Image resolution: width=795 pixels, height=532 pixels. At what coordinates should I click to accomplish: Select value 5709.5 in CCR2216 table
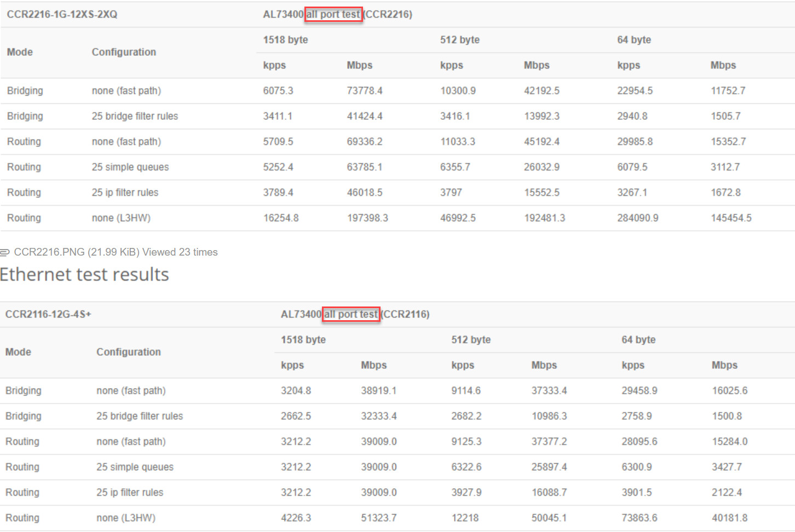point(278,142)
